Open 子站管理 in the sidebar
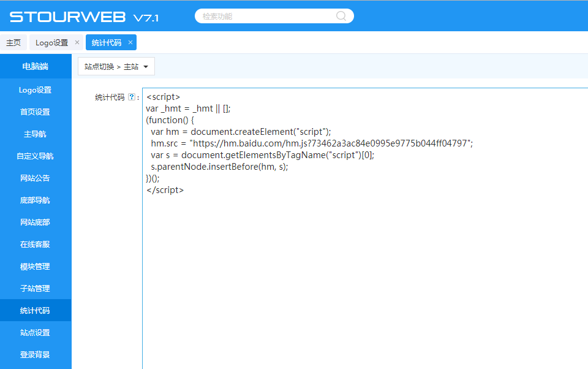The image size is (588, 369). pyautogui.click(x=36, y=289)
